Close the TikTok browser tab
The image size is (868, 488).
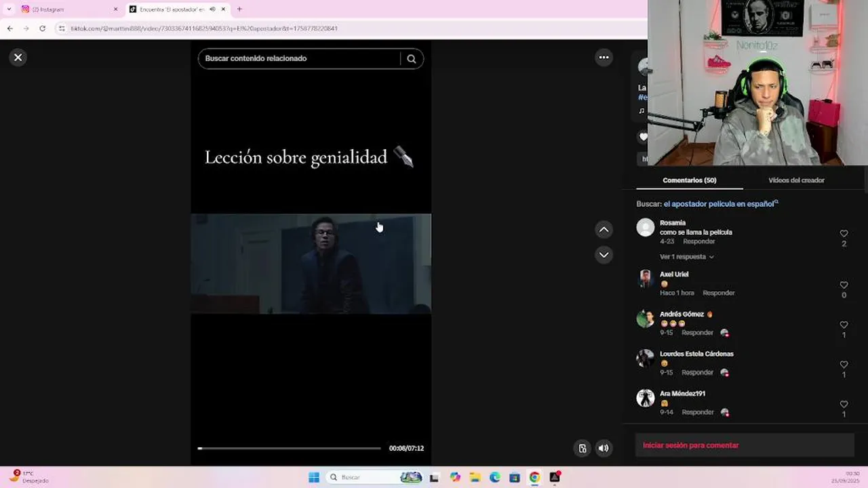[x=223, y=9]
